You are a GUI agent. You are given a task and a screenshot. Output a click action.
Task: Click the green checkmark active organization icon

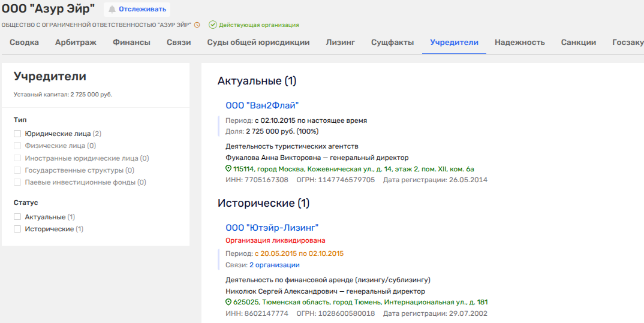pos(212,25)
